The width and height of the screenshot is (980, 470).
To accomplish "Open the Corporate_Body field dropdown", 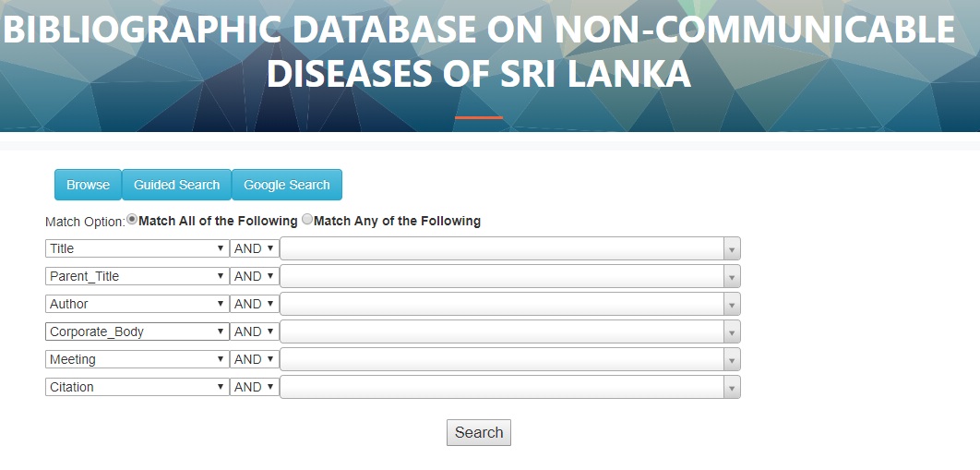I will [x=137, y=331].
